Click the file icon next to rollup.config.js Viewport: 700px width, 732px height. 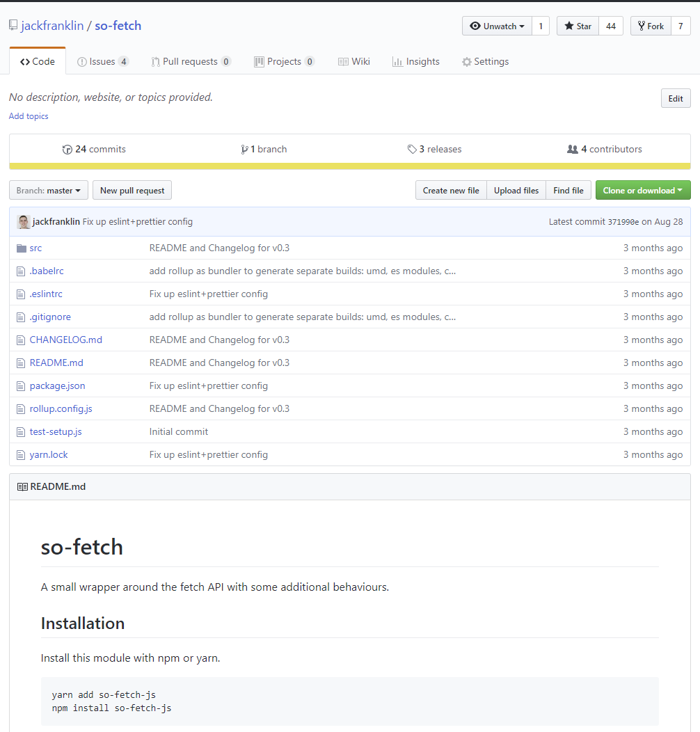click(x=21, y=409)
